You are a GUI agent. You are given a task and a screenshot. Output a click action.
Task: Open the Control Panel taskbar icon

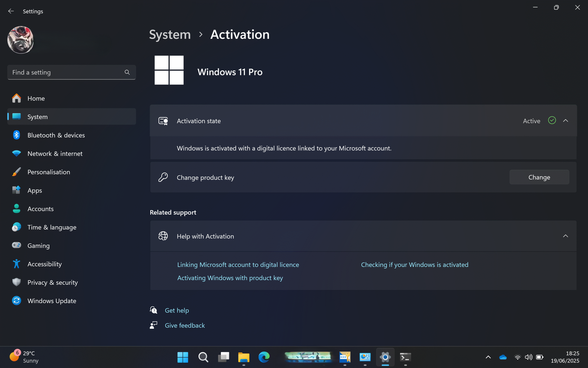click(365, 357)
